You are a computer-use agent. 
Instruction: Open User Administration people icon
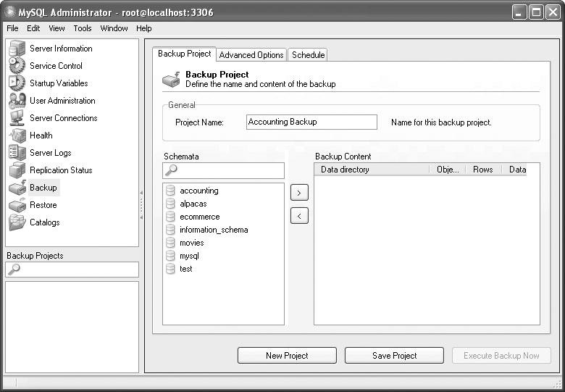click(x=17, y=101)
